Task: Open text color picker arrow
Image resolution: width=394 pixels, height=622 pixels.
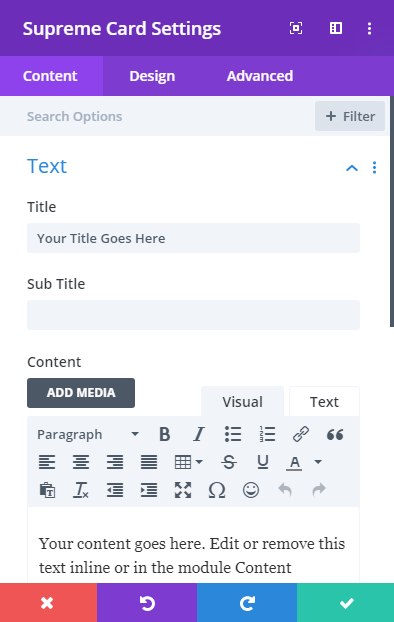Action: pyautogui.click(x=318, y=462)
